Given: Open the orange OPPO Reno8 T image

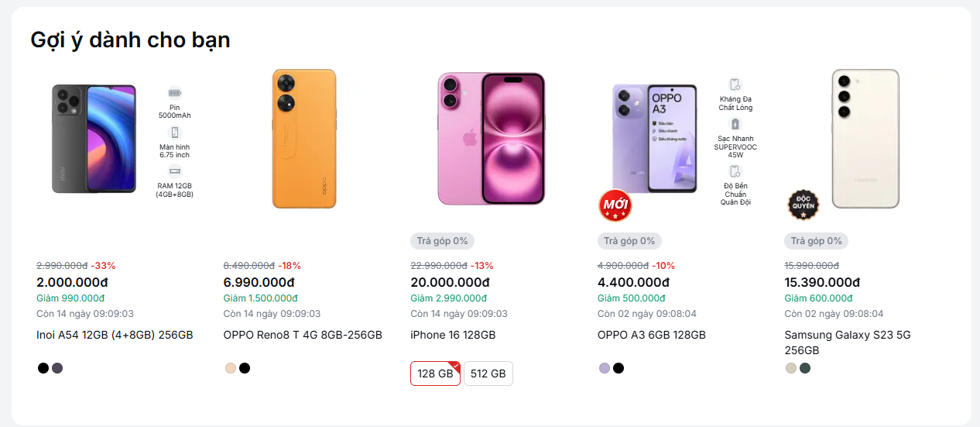Looking at the screenshot, I should coord(304,139).
